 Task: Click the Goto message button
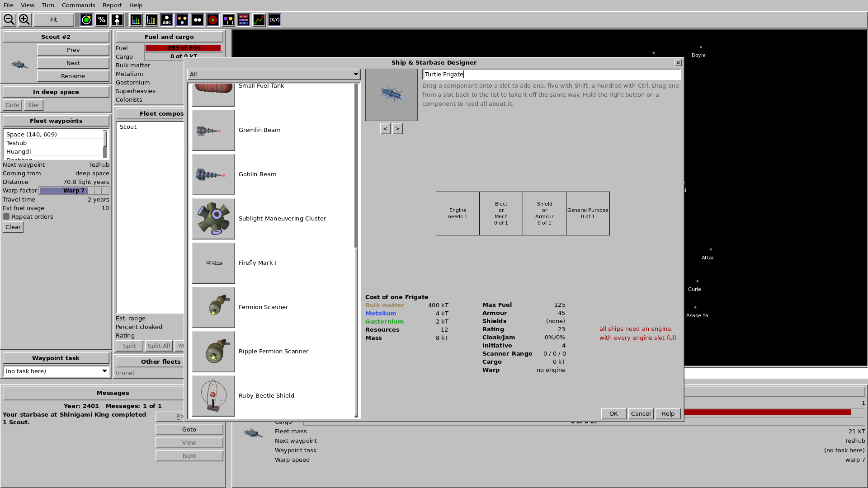pos(189,429)
